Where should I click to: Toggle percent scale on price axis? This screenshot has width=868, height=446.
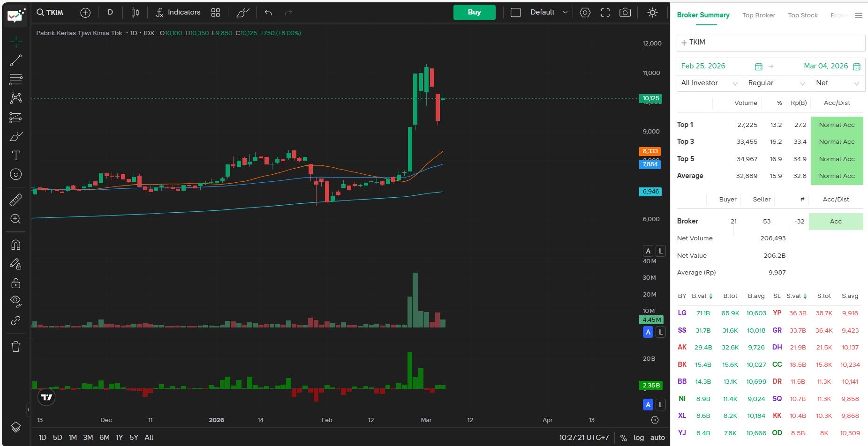coord(623,438)
